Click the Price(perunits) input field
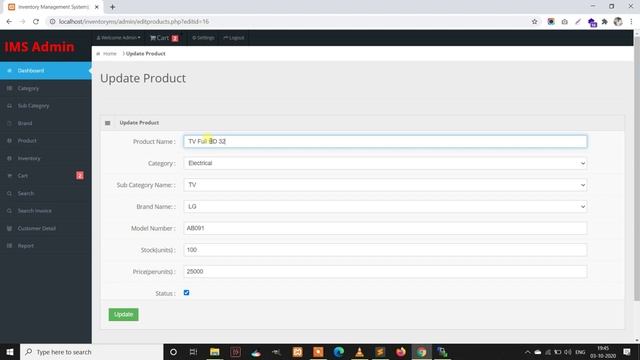 pyautogui.click(x=385, y=271)
